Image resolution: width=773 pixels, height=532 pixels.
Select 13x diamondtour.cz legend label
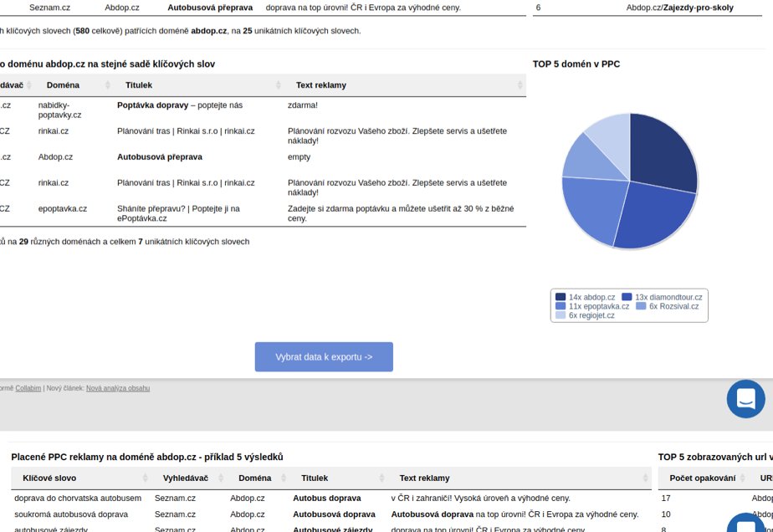tap(668, 297)
